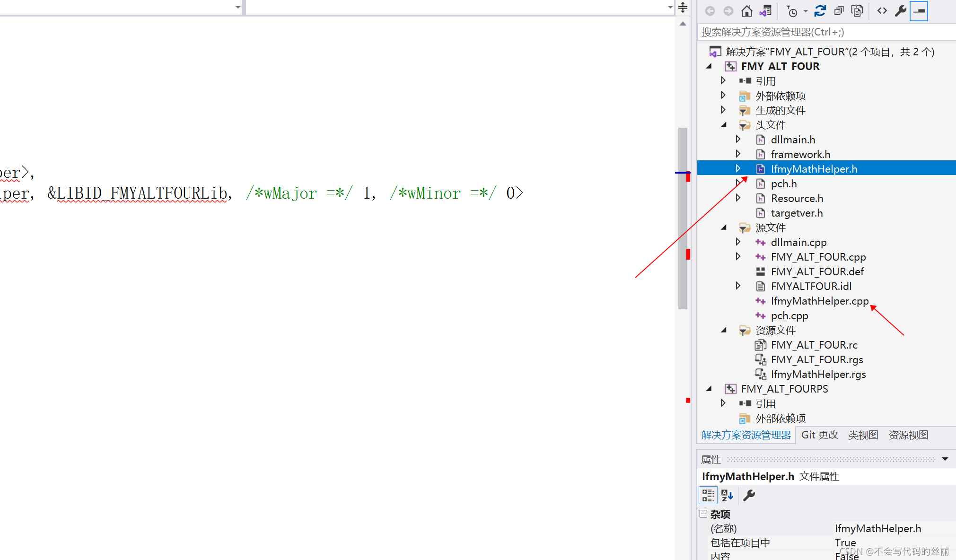Collapse the FMY_ALT_FOURPS project node
The height and width of the screenshot is (560, 956).
709,389
